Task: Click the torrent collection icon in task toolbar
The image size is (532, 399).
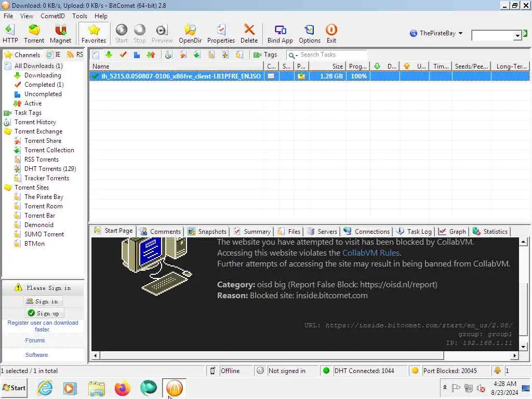Action: [x=197, y=55]
